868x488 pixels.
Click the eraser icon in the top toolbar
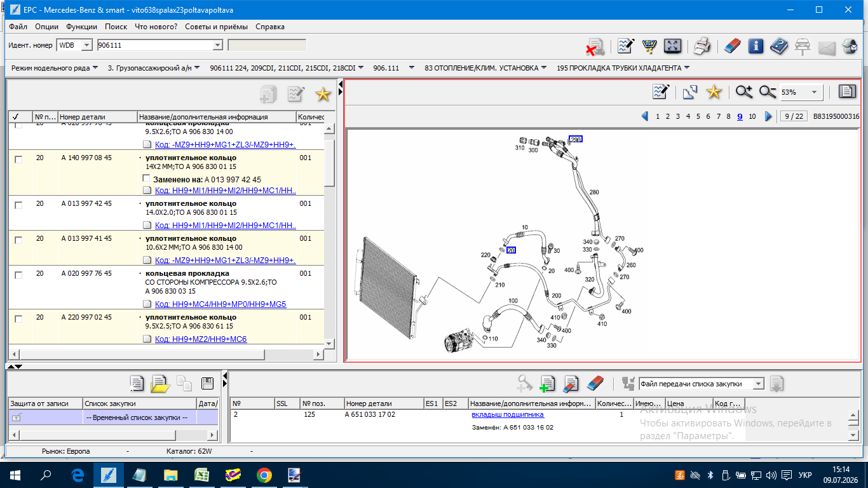(x=733, y=46)
